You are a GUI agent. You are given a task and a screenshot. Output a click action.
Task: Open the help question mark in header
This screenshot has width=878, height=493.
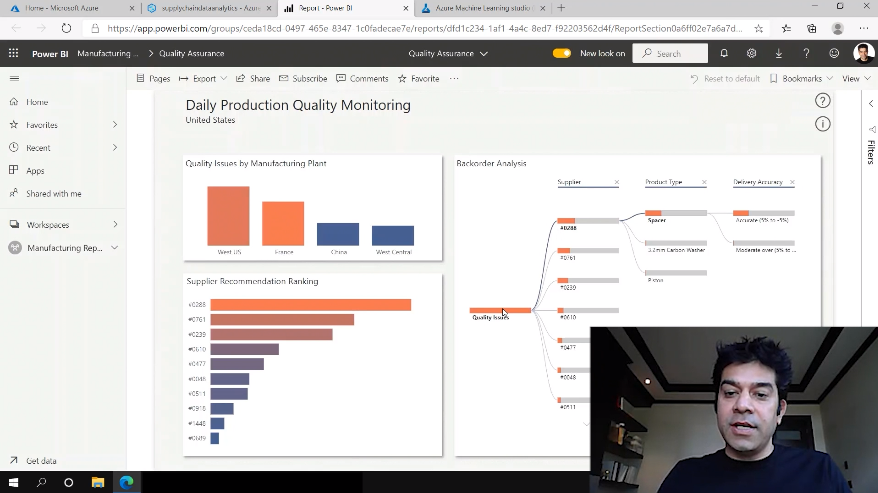coord(806,53)
